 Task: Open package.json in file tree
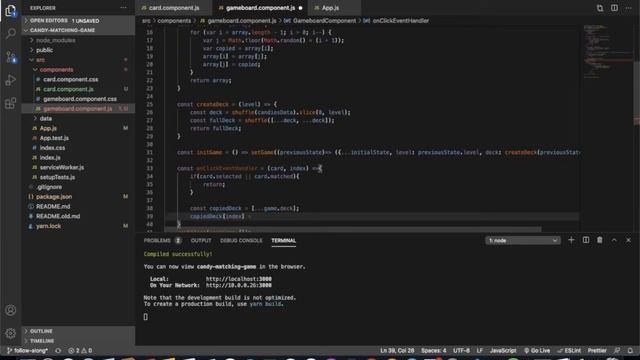click(x=78, y=197)
